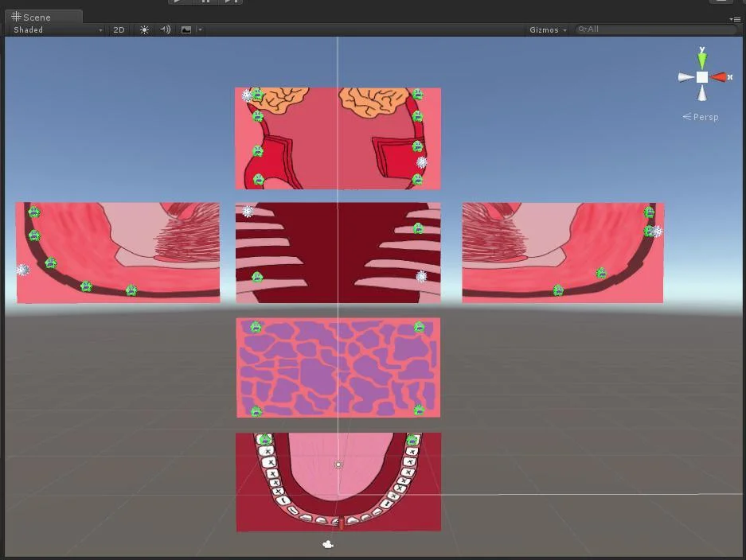Screen dimensions: 746x560
Task: Select the white spiky gizmo on the left stomach sprite
Action: coord(22,270)
